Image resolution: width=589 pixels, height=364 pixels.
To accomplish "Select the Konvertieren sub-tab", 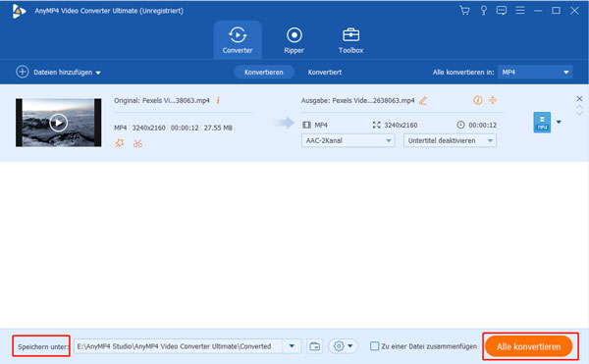I will [264, 72].
